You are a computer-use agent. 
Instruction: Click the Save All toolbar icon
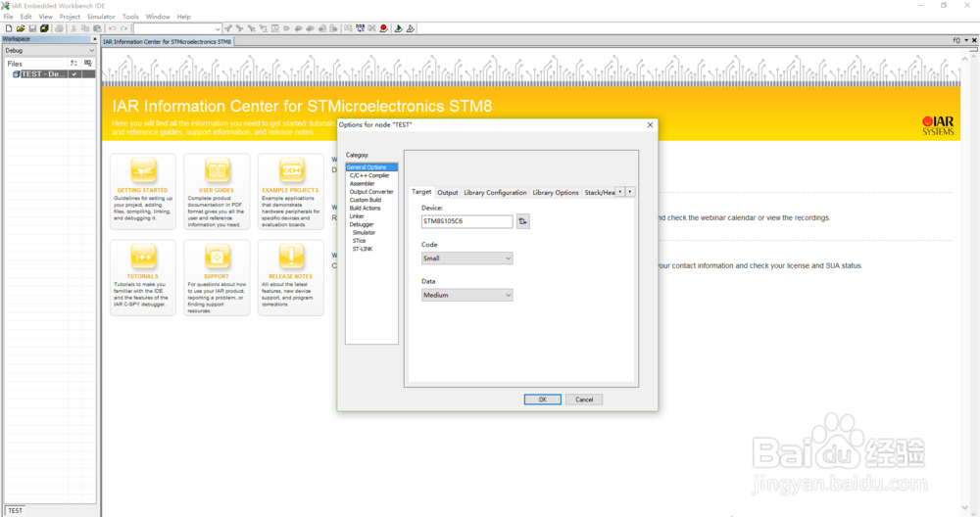coord(44,28)
